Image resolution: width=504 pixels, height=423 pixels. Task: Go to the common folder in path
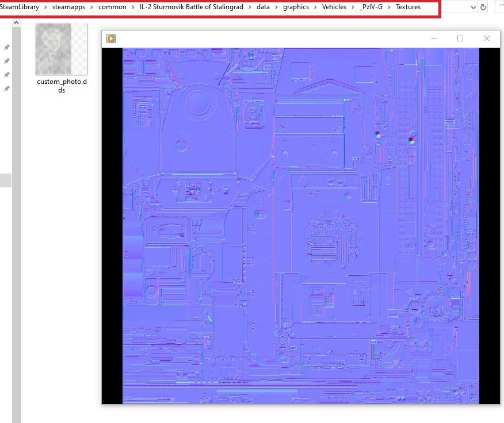click(112, 7)
